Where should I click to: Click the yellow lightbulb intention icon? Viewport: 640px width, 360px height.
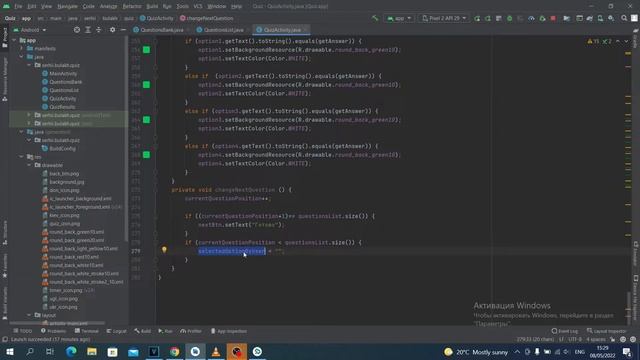[164, 250]
